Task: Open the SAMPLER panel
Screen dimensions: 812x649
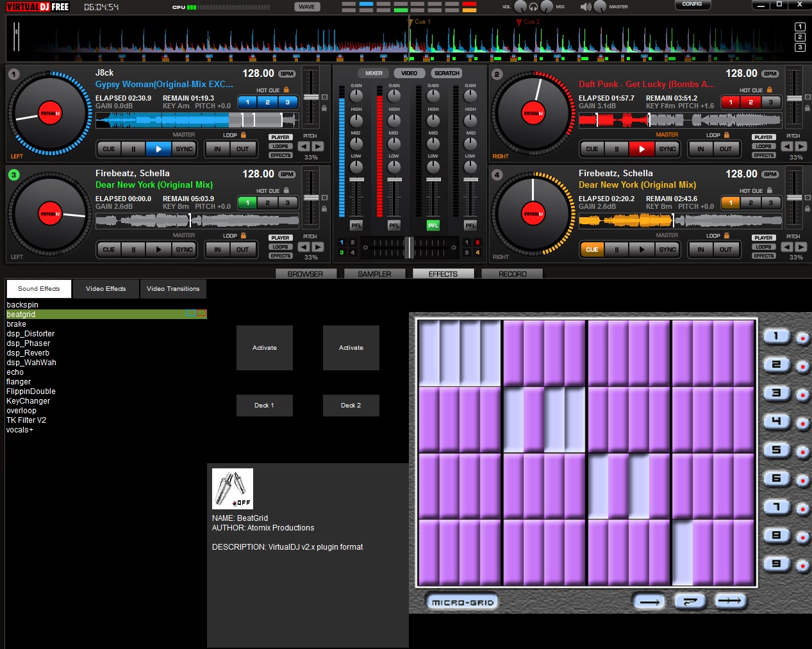Action: point(374,274)
